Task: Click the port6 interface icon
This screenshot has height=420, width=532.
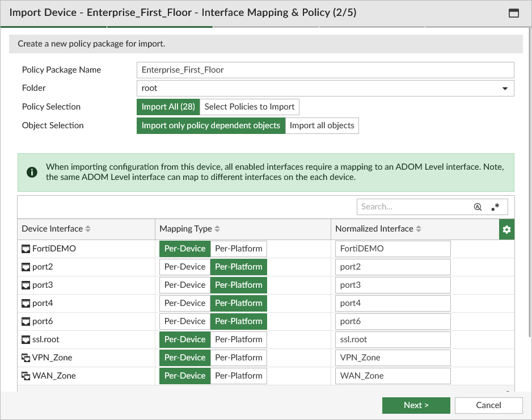Action: click(26, 322)
